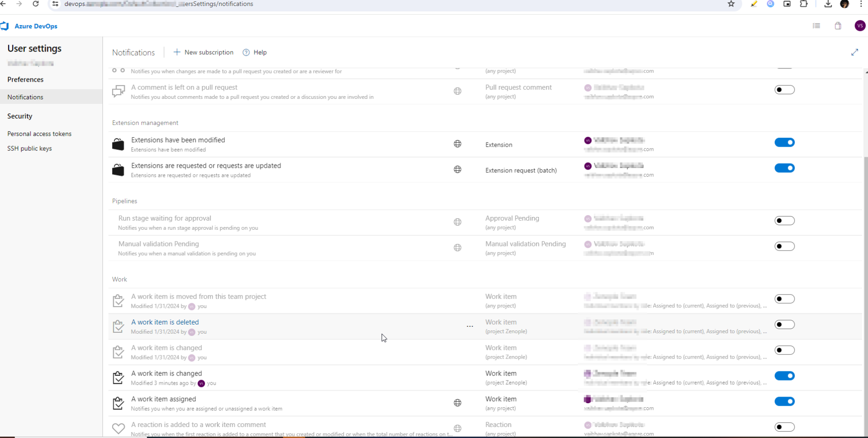Click the globe icon next to Pull request comment
The height and width of the screenshot is (438, 868).
(x=458, y=91)
